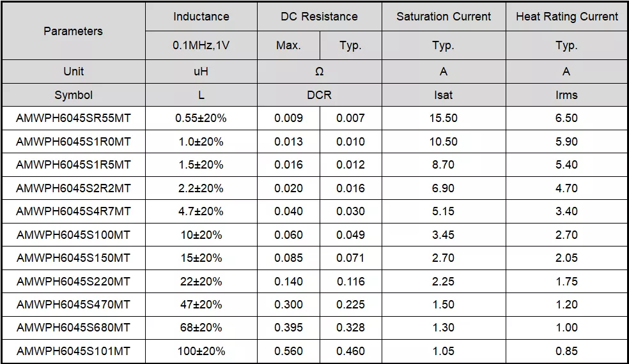The image size is (629, 364).
Task: Click the 0.395 max DCR value
Action: (288, 328)
